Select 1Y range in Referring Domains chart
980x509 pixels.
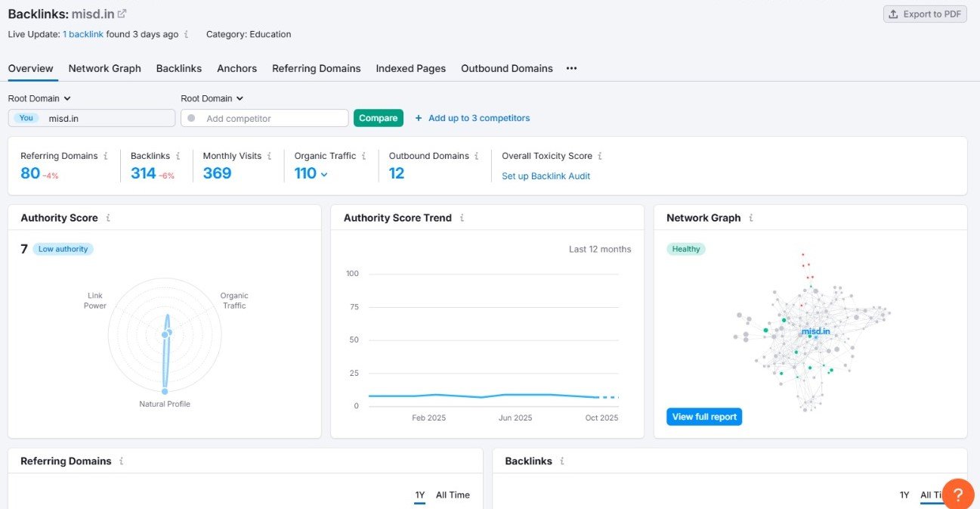pos(419,495)
